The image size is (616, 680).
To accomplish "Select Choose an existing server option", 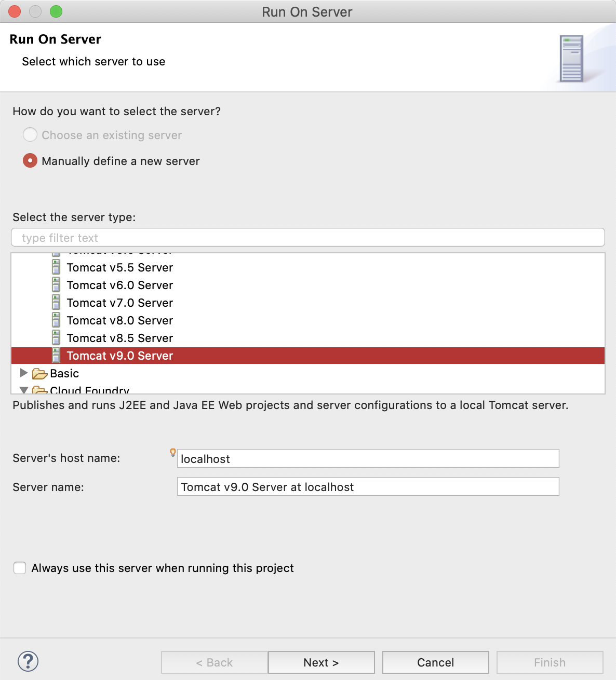I will (30, 135).
